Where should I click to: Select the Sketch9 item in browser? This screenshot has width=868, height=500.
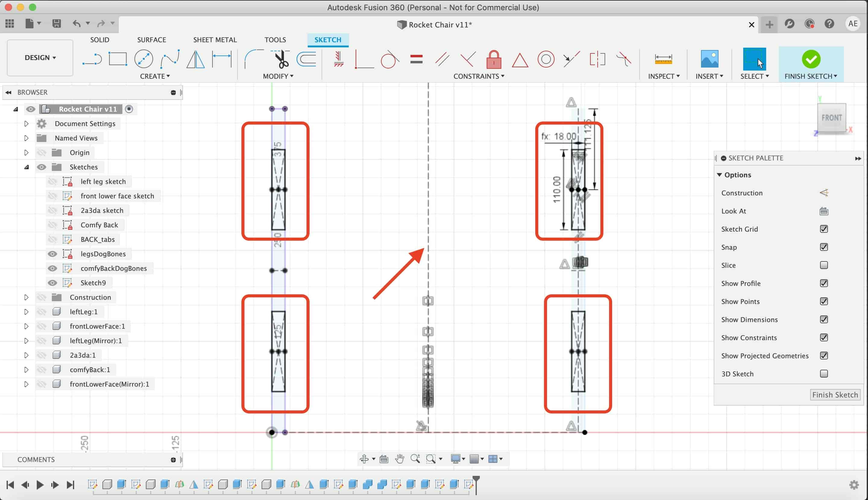click(x=93, y=283)
